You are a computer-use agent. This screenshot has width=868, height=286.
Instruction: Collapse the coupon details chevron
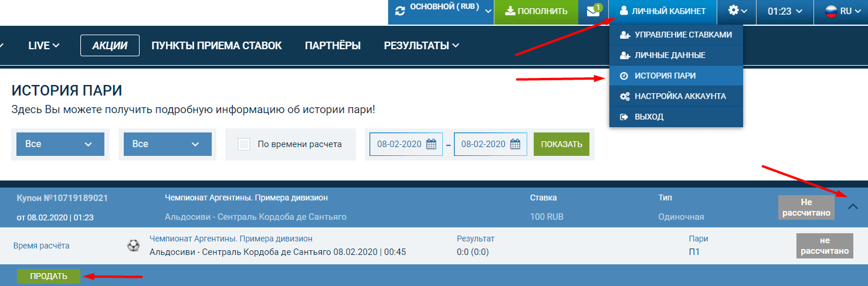(x=853, y=206)
